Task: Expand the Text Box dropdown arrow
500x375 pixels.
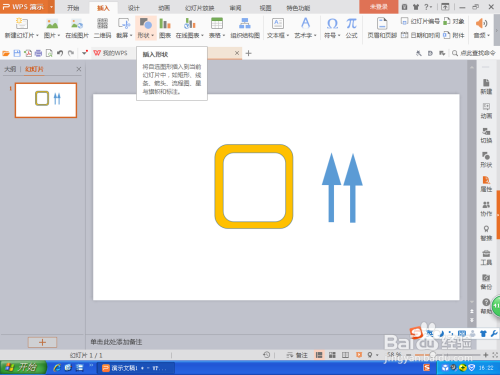Action: 288,35
